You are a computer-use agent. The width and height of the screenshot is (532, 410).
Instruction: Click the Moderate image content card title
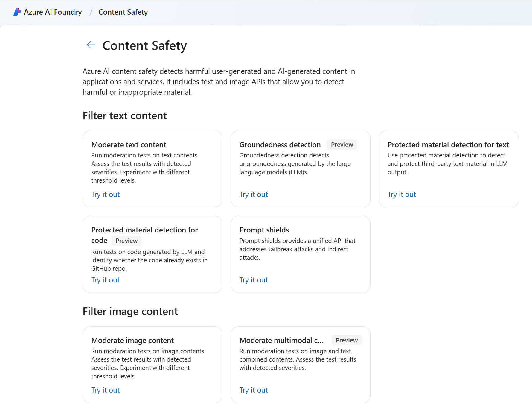132,340
